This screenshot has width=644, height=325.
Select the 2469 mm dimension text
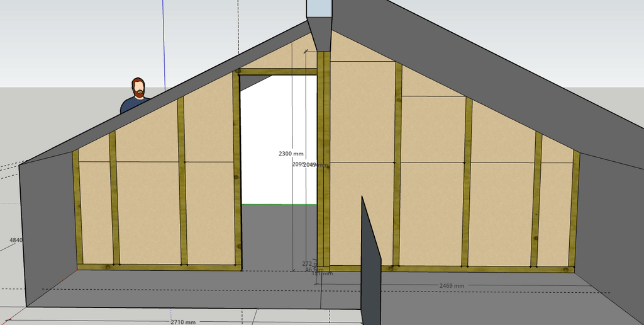pos(451,286)
